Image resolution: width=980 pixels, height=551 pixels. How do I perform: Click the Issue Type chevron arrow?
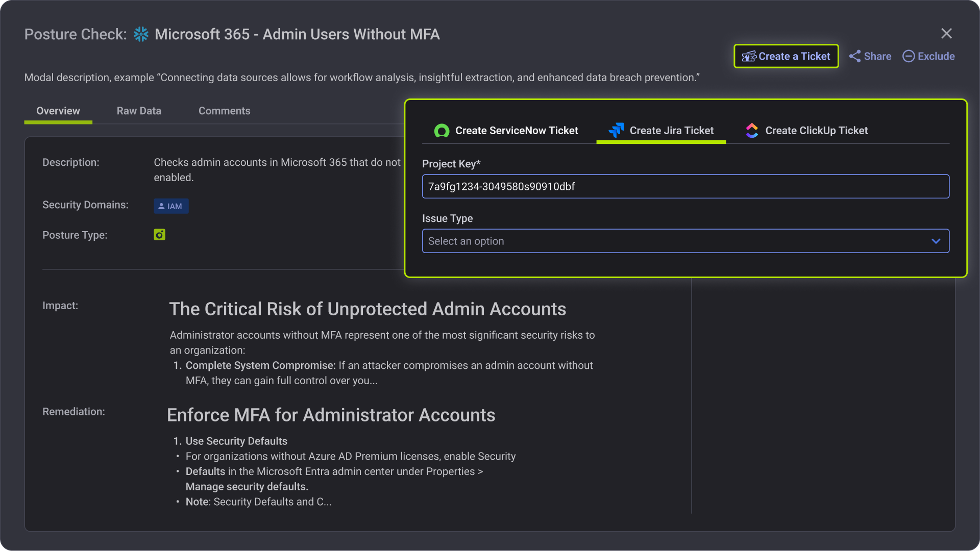pyautogui.click(x=936, y=241)
